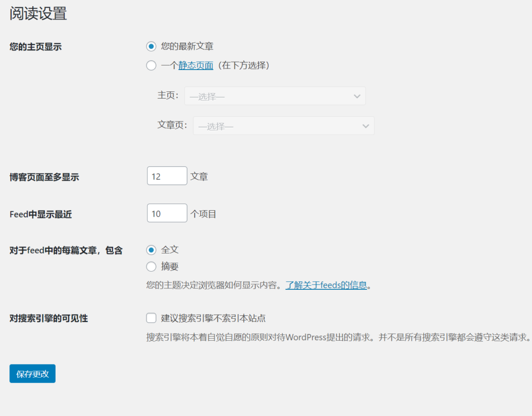Choose "全文" for feed article content
Image resolution: width=532 pixels, height=416 pixels.
(151, 250)
